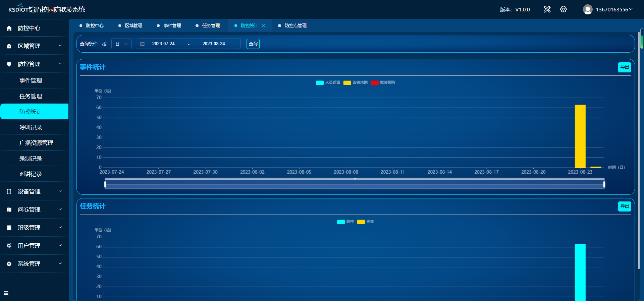Toggle 防控 legend in task chart
The height and width of the screenshot is (301, 644).
pos(345,222)
